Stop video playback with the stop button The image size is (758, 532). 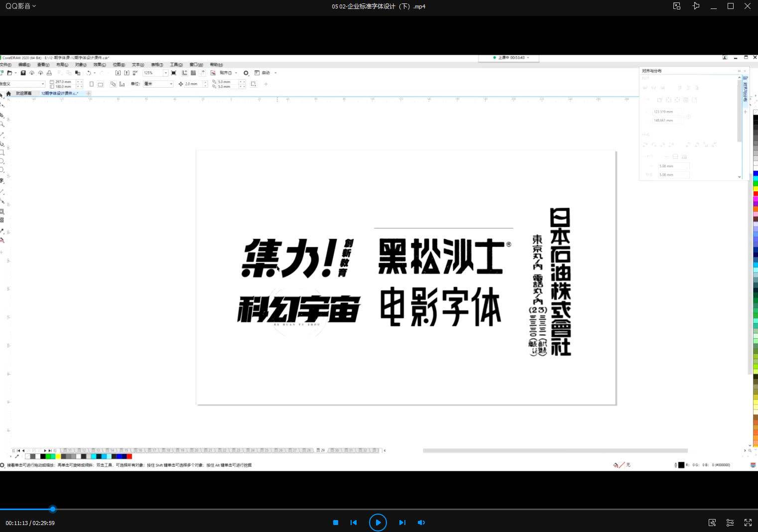coord(336,523)
